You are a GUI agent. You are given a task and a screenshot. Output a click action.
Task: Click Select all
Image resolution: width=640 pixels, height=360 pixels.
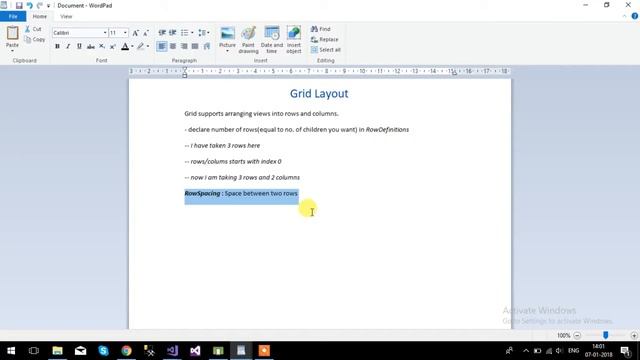326,50
